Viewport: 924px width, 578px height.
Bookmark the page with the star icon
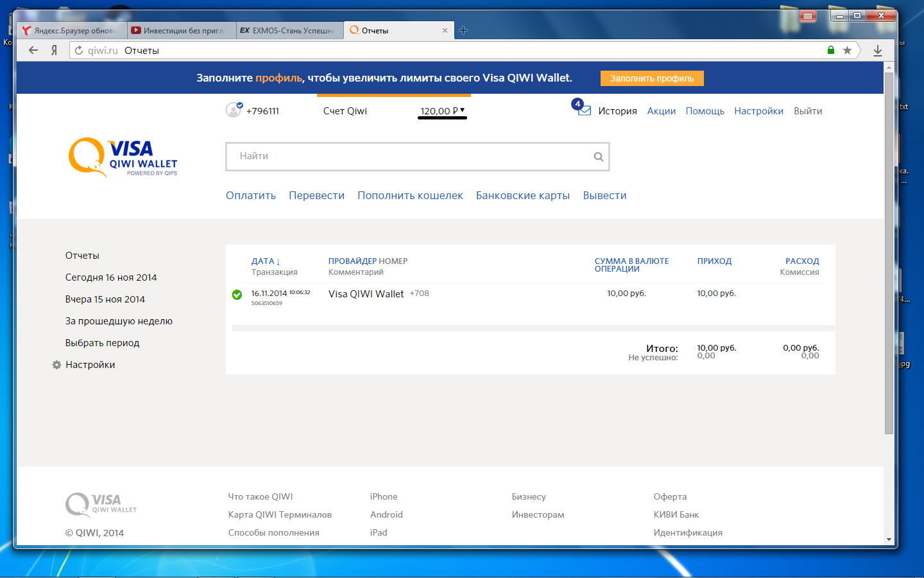tap(848, 50)
